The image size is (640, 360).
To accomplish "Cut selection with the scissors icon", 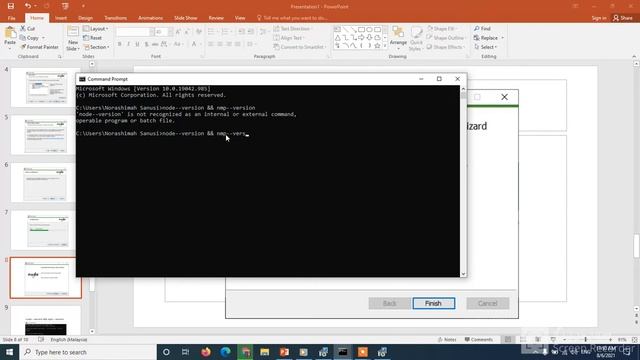I will click(x=28, y=29).
